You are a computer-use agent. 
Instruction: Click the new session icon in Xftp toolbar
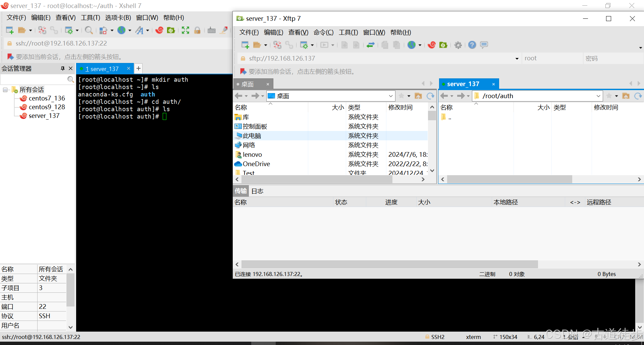pos(245,45)
